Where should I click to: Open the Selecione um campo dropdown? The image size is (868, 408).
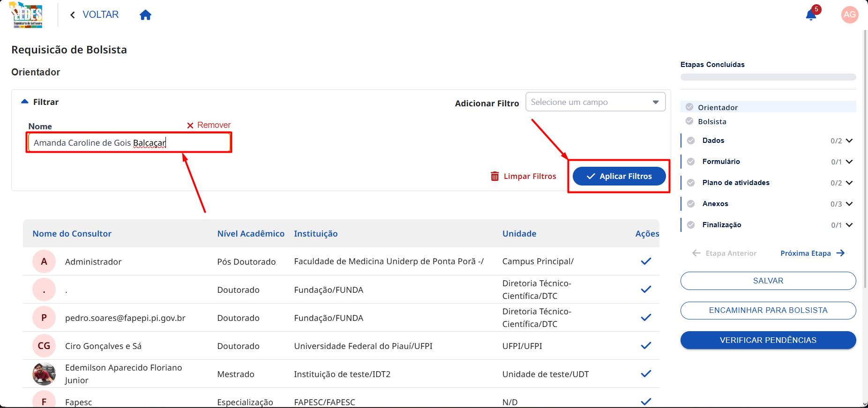pyautogui.click(x=595, y=102)
